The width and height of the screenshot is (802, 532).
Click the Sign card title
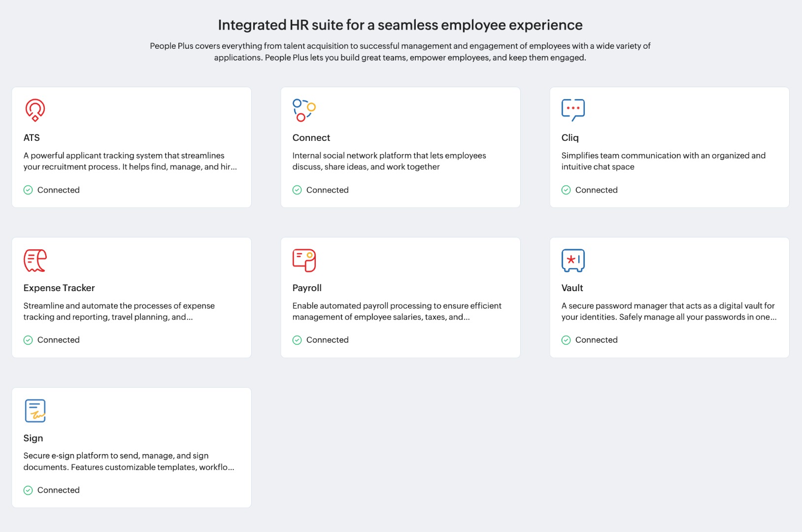(33, 438)
